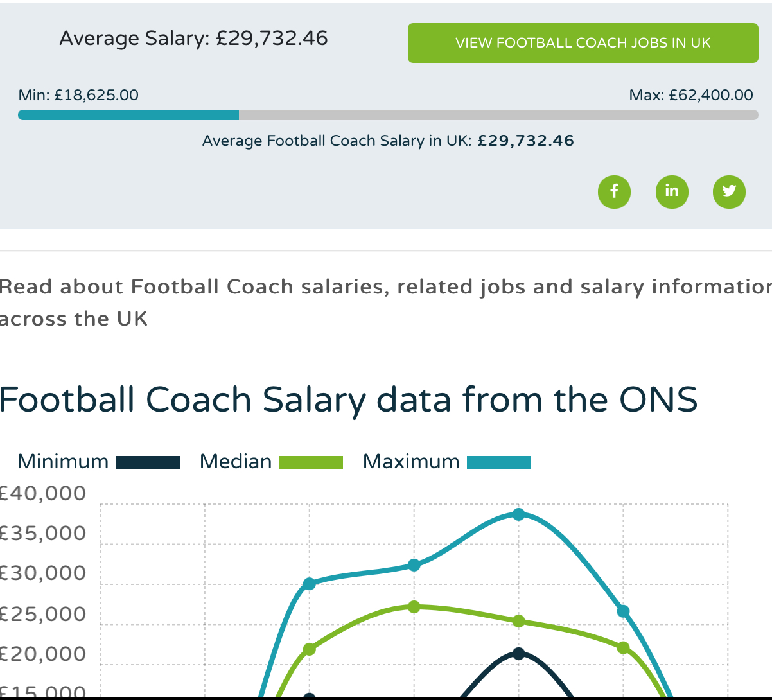This screenshot has height=700, width=772.
Task: Select the dark Minimum peak data point
Action: tap(519, 654)
